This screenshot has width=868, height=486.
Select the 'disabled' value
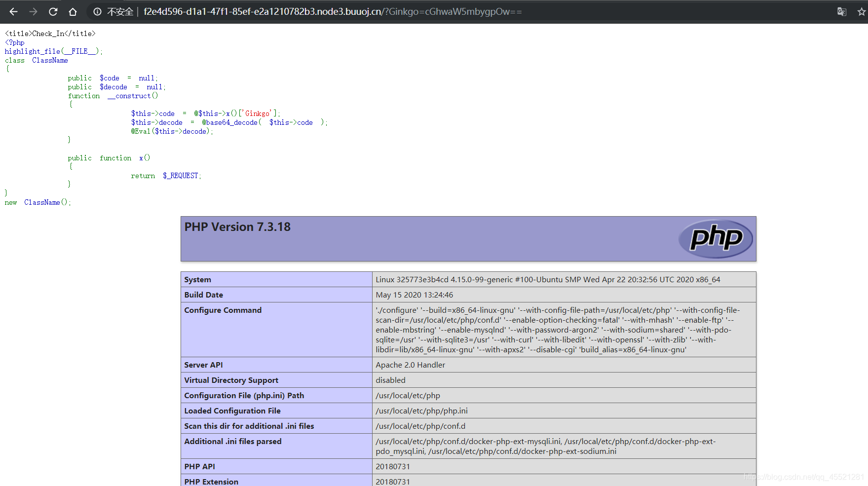pos(390,380)
